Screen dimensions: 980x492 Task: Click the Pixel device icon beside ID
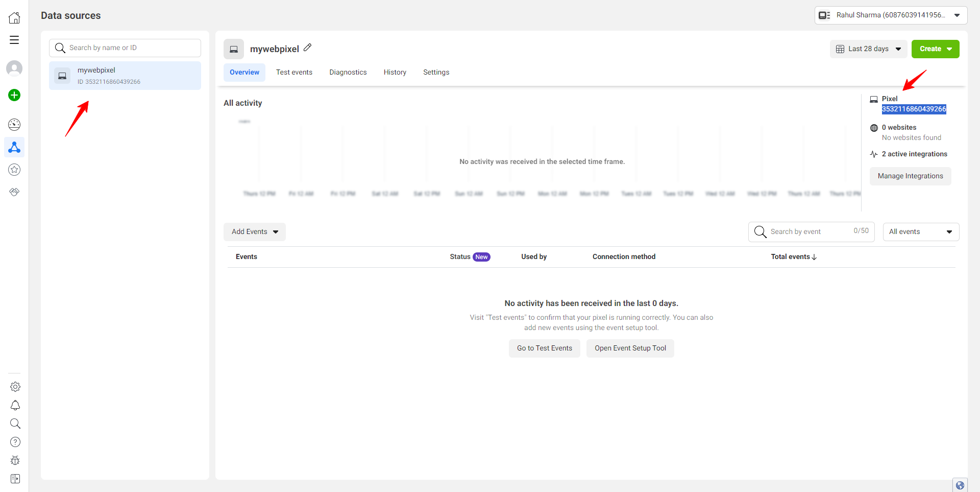click(874, 99)
